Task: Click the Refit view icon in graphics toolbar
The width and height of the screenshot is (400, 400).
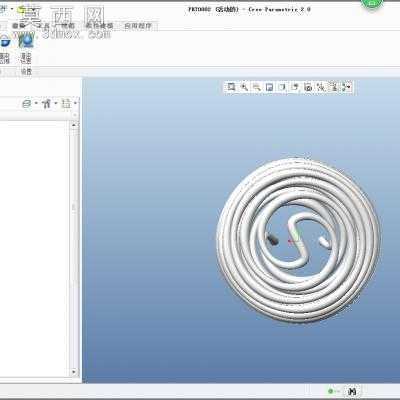Action: (231, 87)
